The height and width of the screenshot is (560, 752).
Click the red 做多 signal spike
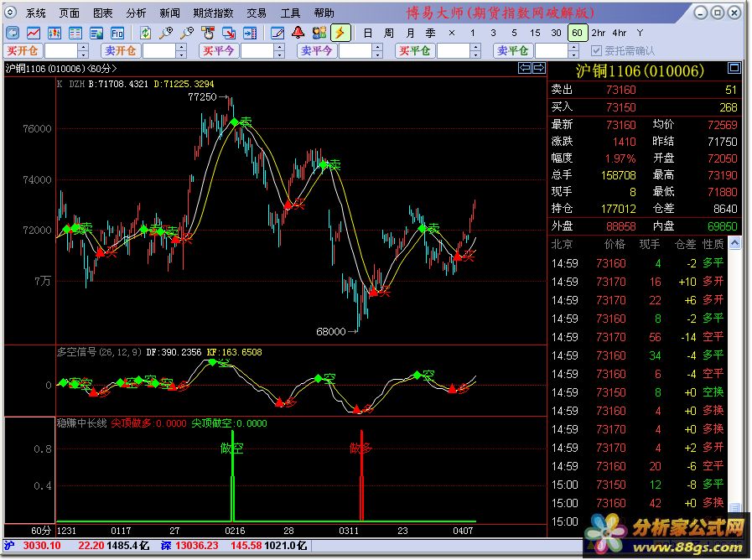(x=361, y=475)
